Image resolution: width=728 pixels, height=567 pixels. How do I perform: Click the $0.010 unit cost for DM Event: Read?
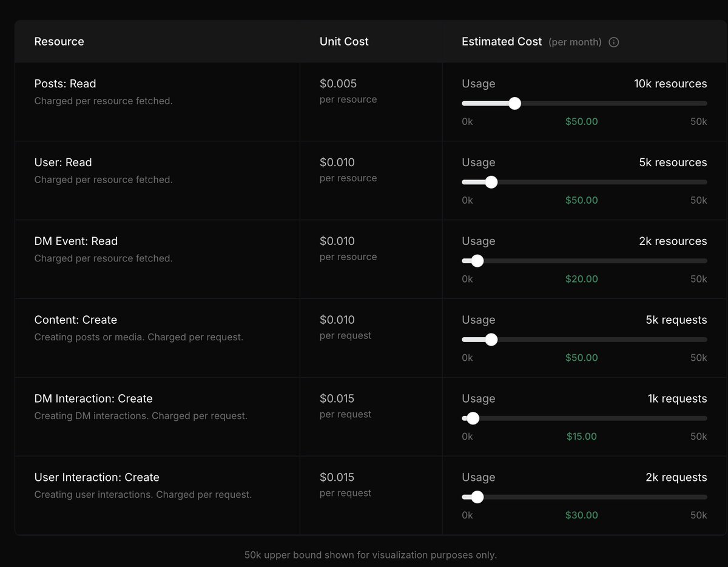(337, 241)
